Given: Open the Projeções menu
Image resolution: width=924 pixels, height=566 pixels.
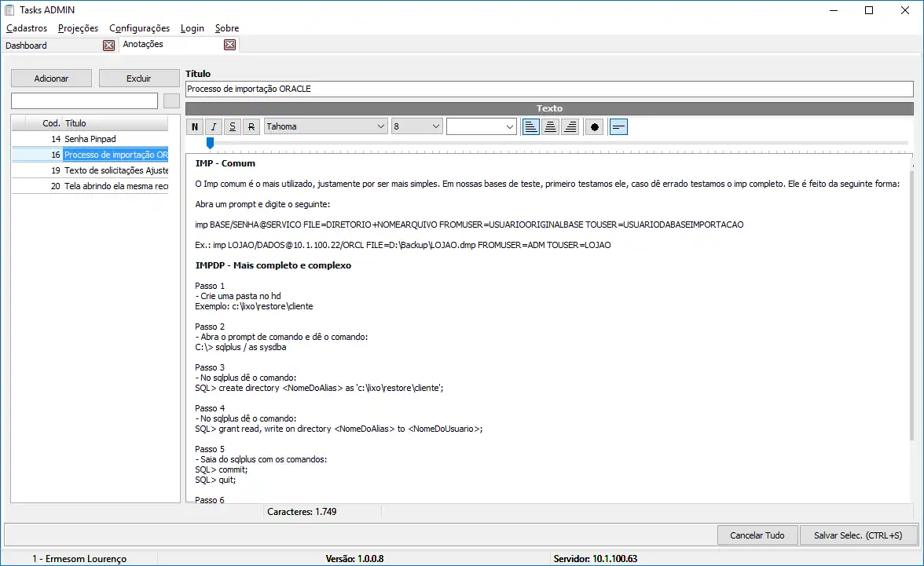Looking at the screenshot, I should (78, 28).
